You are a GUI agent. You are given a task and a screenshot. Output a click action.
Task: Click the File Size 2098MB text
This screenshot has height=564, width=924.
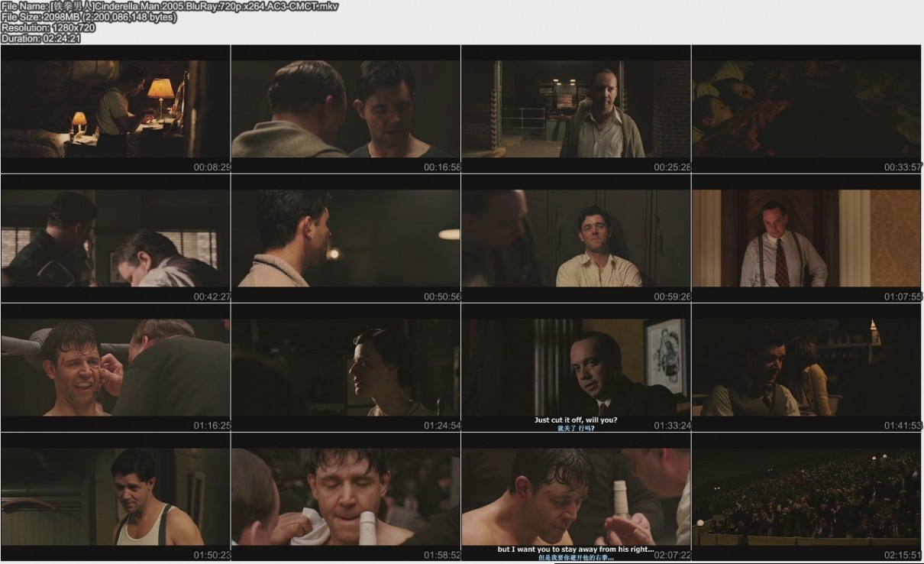point(89,17)
